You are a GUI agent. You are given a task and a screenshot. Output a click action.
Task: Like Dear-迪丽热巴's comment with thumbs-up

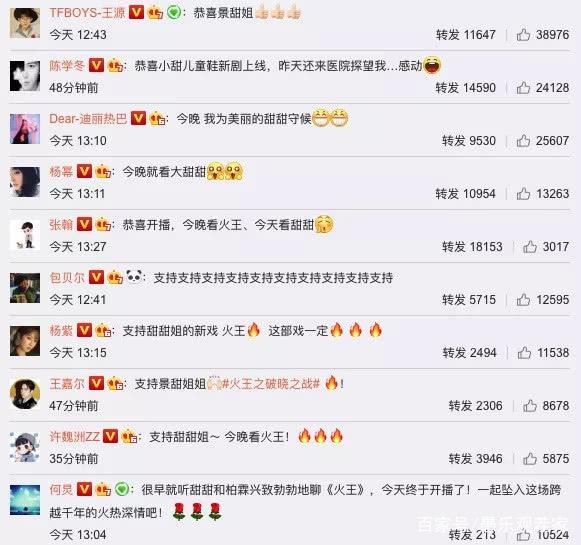pos(523,141)
